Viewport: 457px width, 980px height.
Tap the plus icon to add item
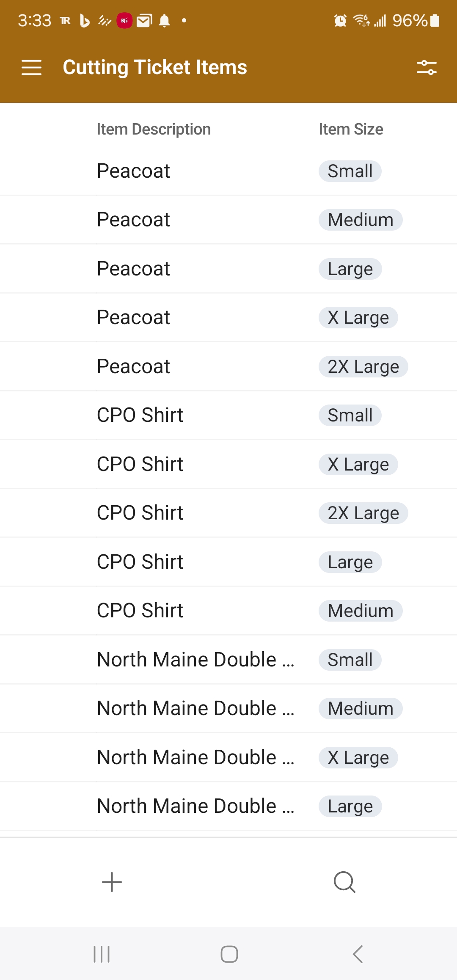(x=112, y=882)
